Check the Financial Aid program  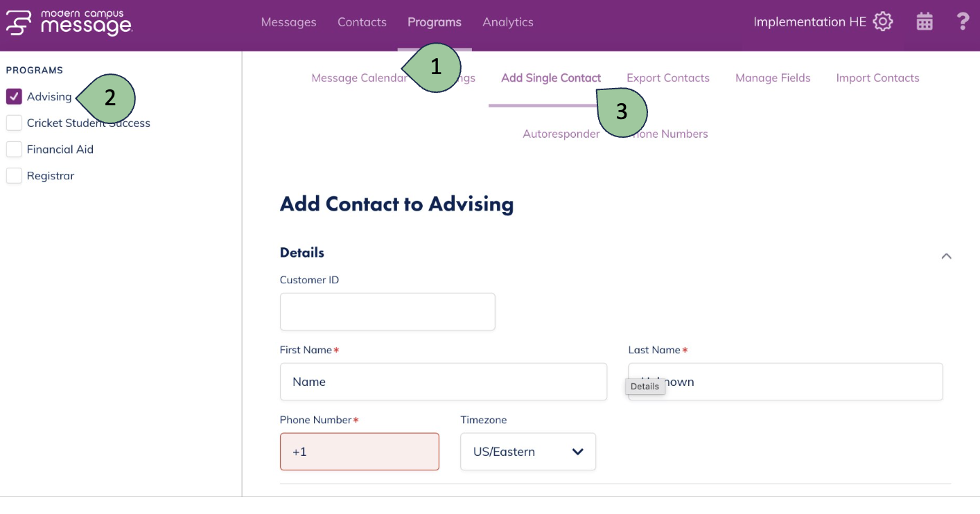point(14,149)
